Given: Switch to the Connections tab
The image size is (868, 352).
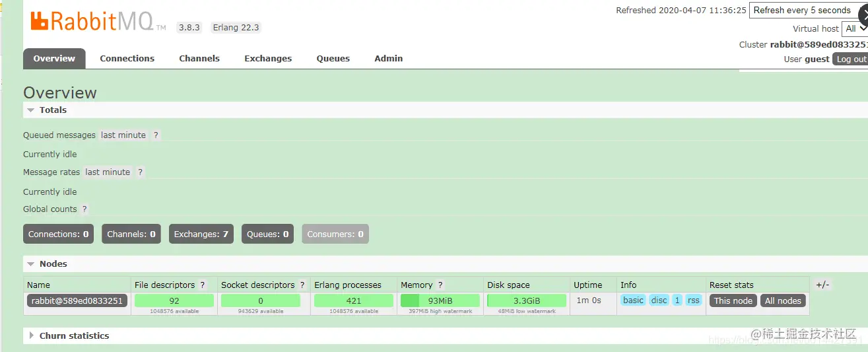Looking at the screenshot, I should coord(127,58).
